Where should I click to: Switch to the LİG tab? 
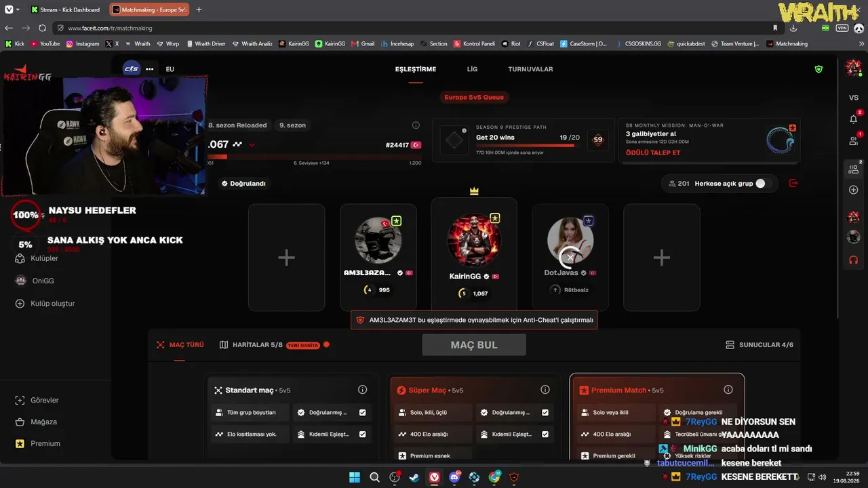(472, 69)
